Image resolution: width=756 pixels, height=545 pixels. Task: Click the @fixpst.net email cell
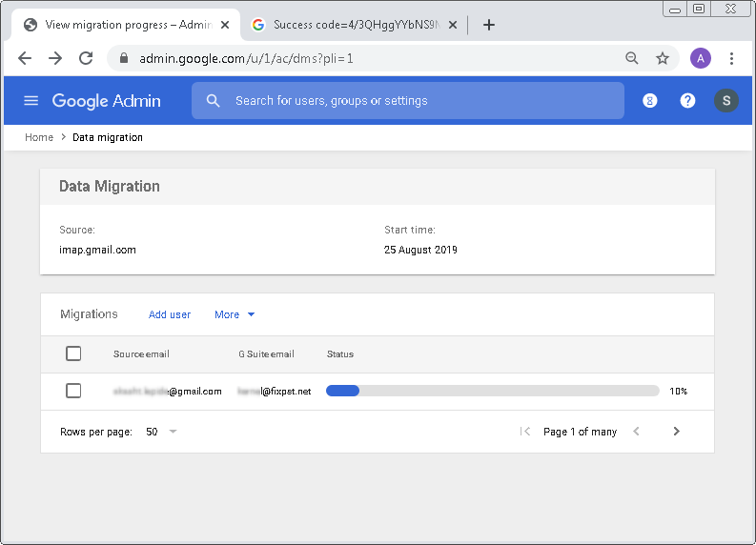274,391
